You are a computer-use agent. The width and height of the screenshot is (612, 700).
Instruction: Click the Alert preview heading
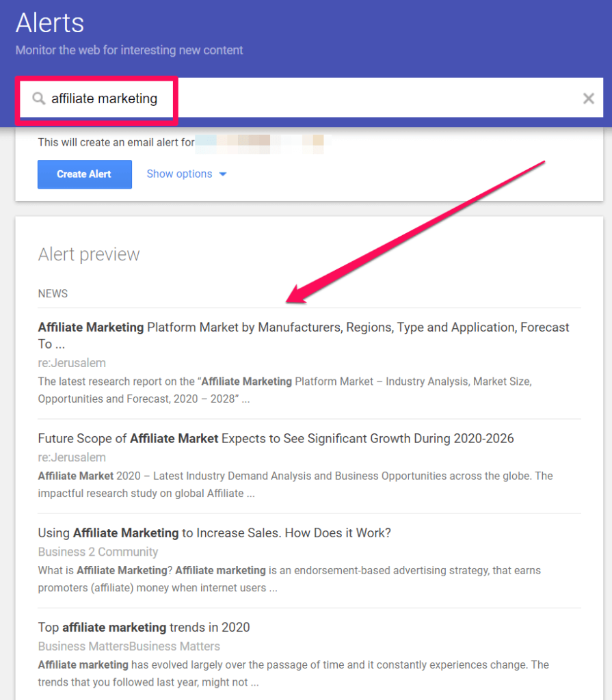pyautogui.click(x=89, y=254)
